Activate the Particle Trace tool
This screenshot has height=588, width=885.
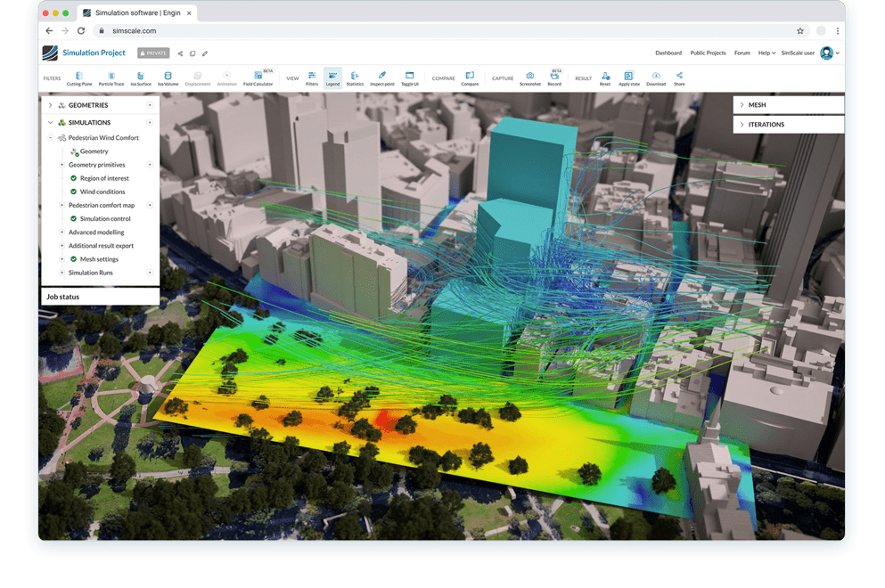110,78
